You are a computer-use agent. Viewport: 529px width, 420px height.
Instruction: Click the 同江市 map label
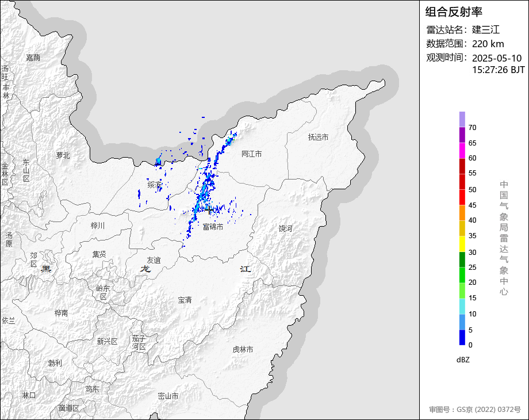pos(251,154)
